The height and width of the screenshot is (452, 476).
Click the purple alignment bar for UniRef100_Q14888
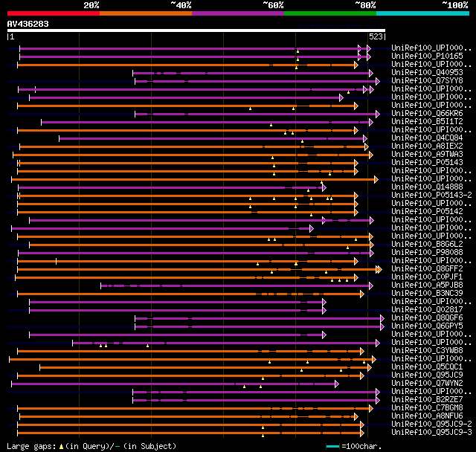(x=171, y=188)
